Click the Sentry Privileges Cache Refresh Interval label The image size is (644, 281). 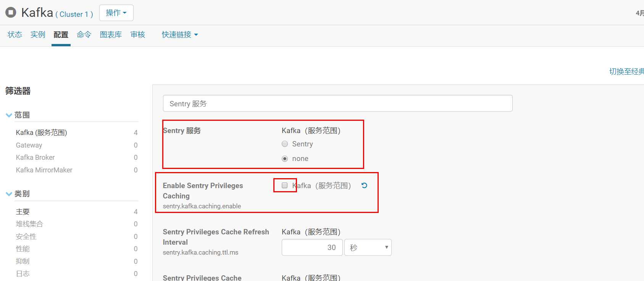tap(216, 237)
